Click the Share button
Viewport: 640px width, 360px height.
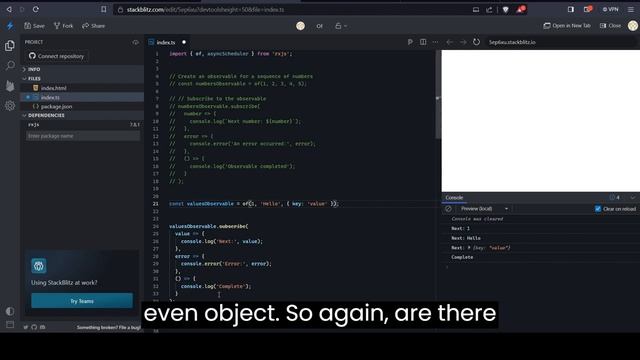93,26
